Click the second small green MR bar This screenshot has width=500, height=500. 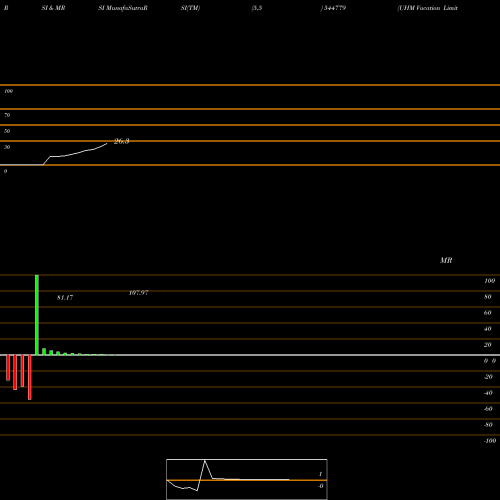click(51, 353)
